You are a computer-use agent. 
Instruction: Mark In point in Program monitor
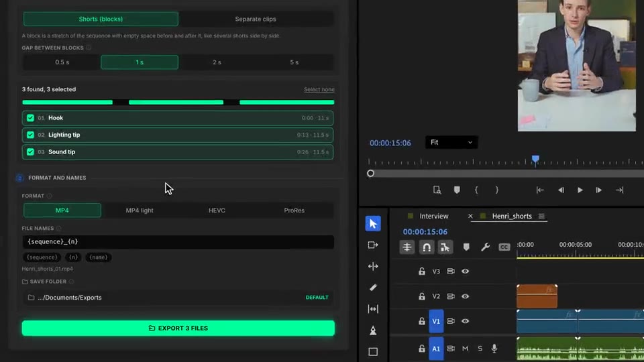(476, 190)
